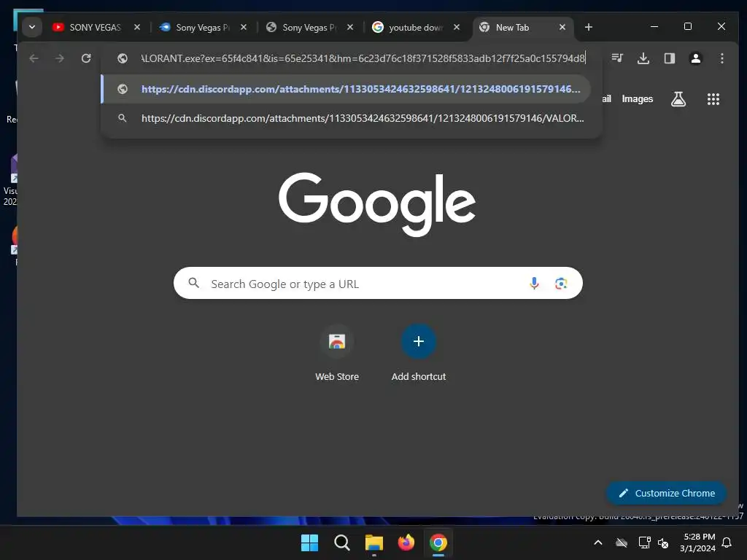Viewport: 747px width, 560px height.
Task: Switch to the youtube download Google tab
Action: [410, 27]
